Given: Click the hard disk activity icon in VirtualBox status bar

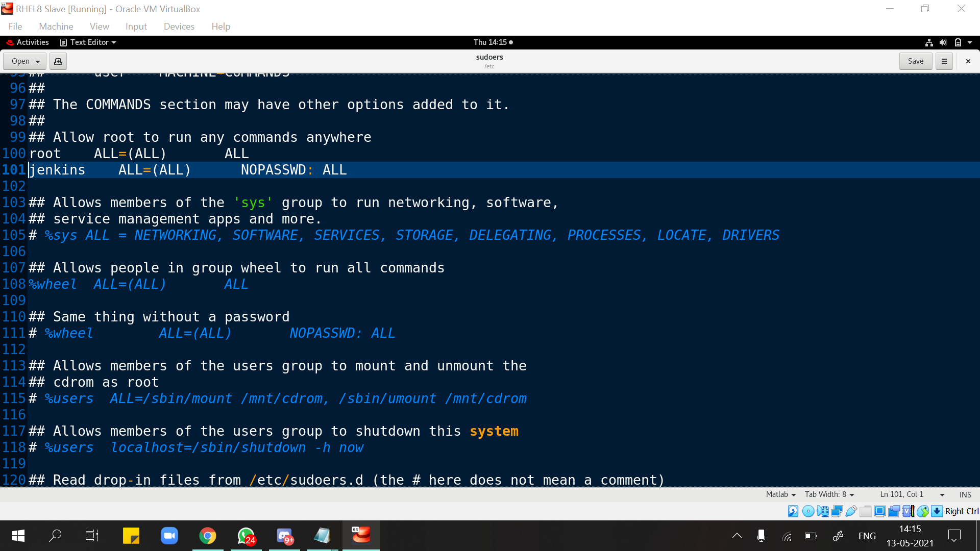Looking at the screenshot, I should (793, 511).
